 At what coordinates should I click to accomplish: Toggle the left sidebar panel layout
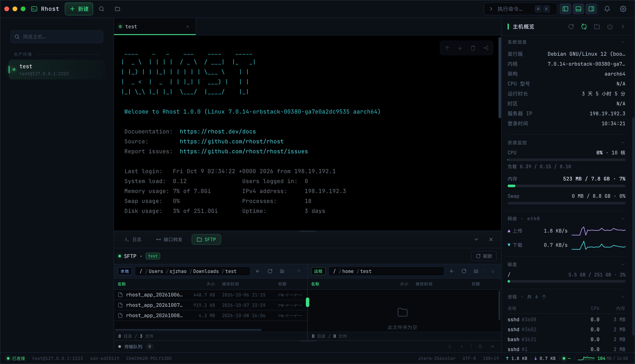(x=565, y=9)
